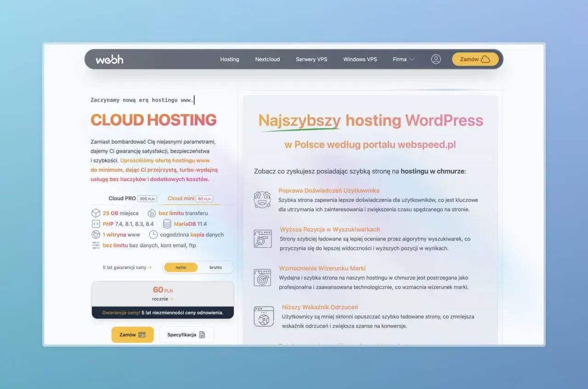The height and width of the screenshot is (389, 588).
Task: Click the webh logo
Action: [x=109, y=59]
